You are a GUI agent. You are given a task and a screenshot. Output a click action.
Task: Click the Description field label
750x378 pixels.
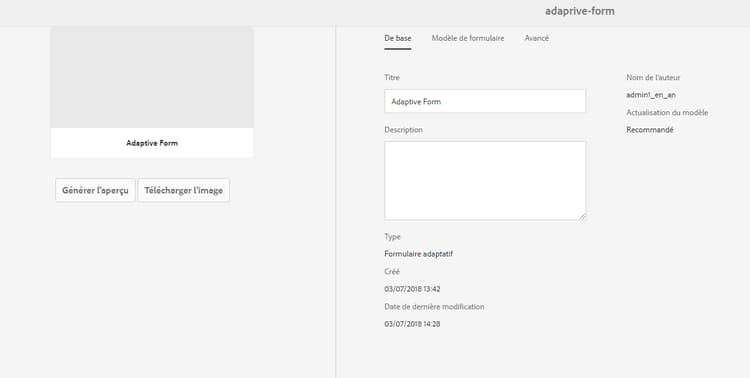pos(403,130)
